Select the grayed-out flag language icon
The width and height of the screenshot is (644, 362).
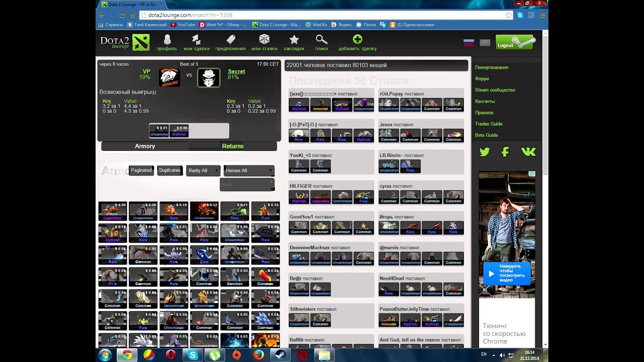click(x=485, y=43)
